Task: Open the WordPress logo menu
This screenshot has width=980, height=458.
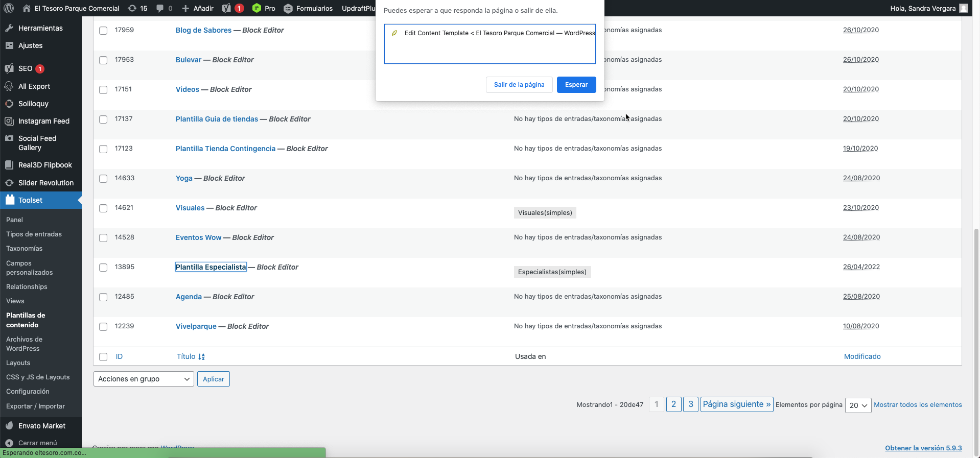Action: [x=9, y=8]
